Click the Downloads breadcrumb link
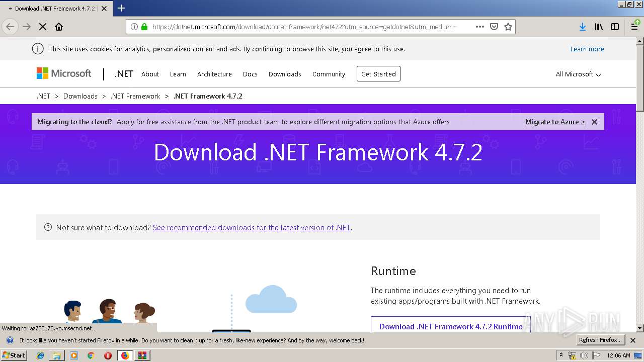Image resolution: width=644 pixels, height=362 pixels. (x=80, y=96)
